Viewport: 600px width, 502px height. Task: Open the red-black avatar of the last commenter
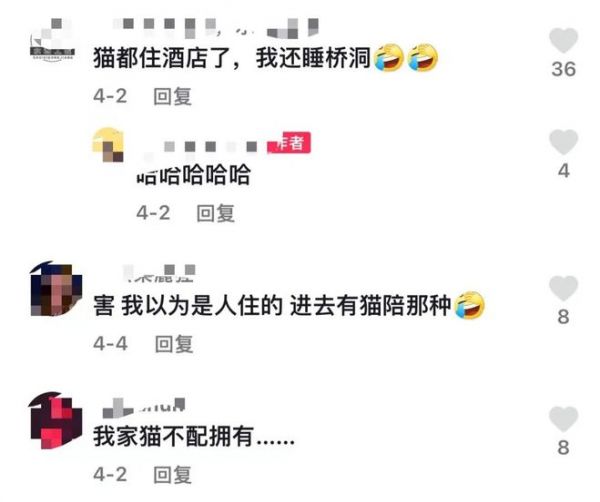pyautogui.click(x=56, y=420)
